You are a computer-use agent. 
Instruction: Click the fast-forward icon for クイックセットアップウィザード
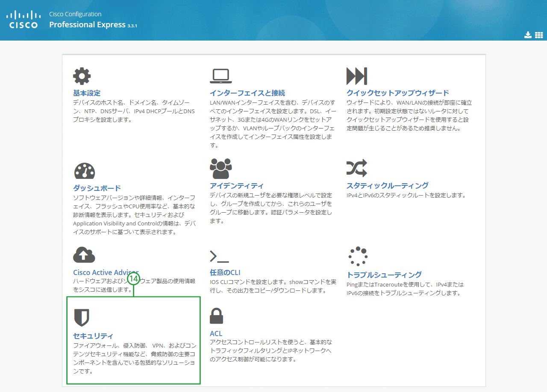357,76
